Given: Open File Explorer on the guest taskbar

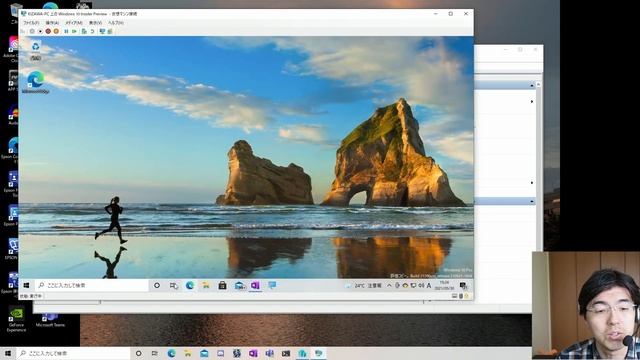Looking at the screenshot, I should [x=206, y=285].
